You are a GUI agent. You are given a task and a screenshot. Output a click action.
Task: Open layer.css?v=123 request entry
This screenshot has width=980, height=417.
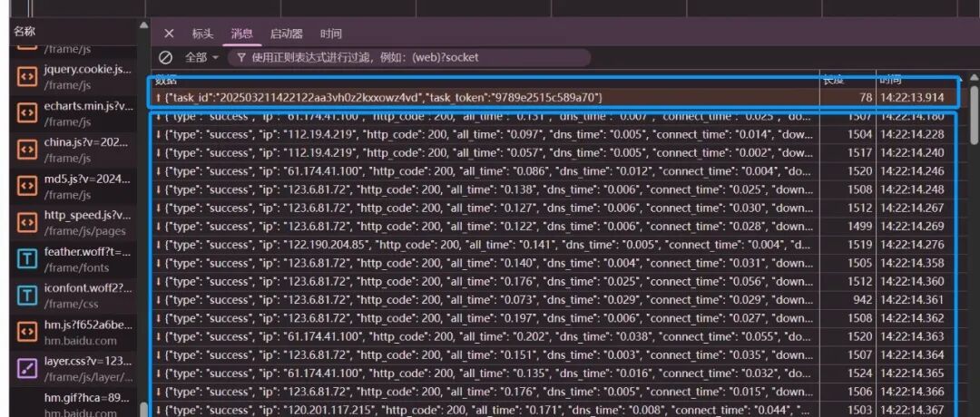(73, 370)
